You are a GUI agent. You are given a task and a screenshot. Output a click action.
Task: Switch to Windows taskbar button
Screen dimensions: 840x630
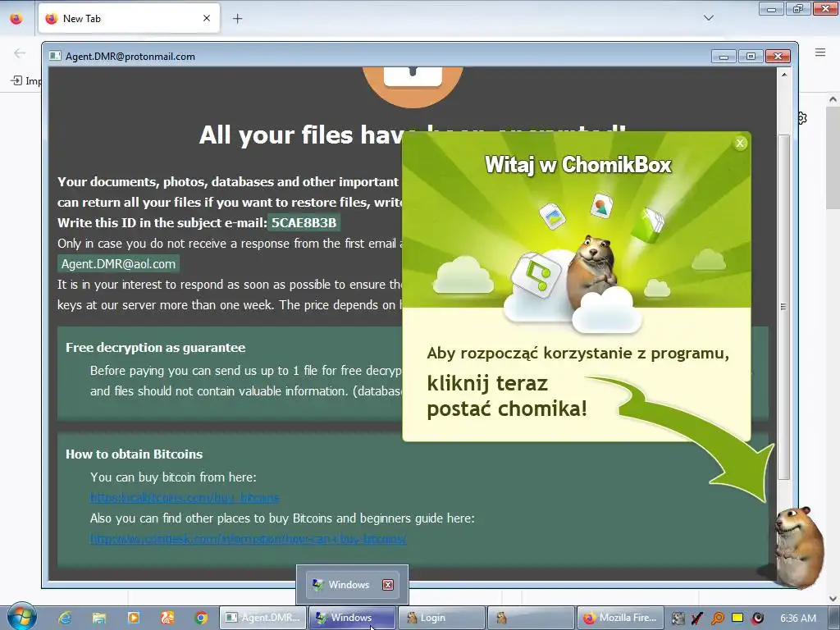[352, 618]
